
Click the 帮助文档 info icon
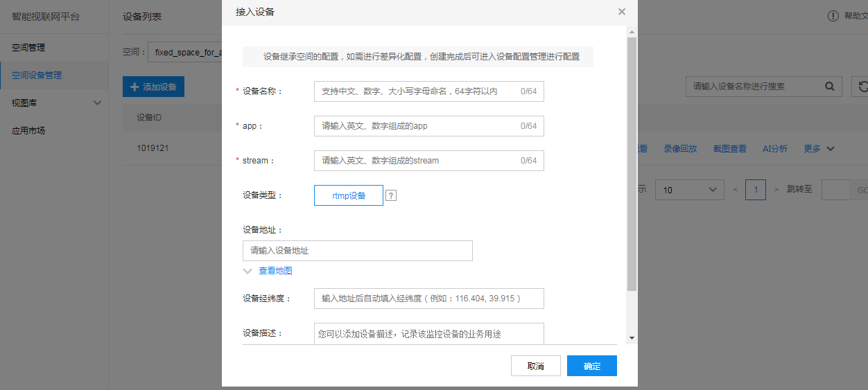coord(833,16)
